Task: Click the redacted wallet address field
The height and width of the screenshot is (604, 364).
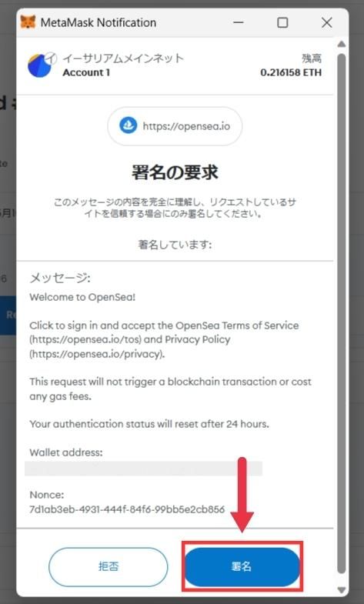Action: click(143, 469)
